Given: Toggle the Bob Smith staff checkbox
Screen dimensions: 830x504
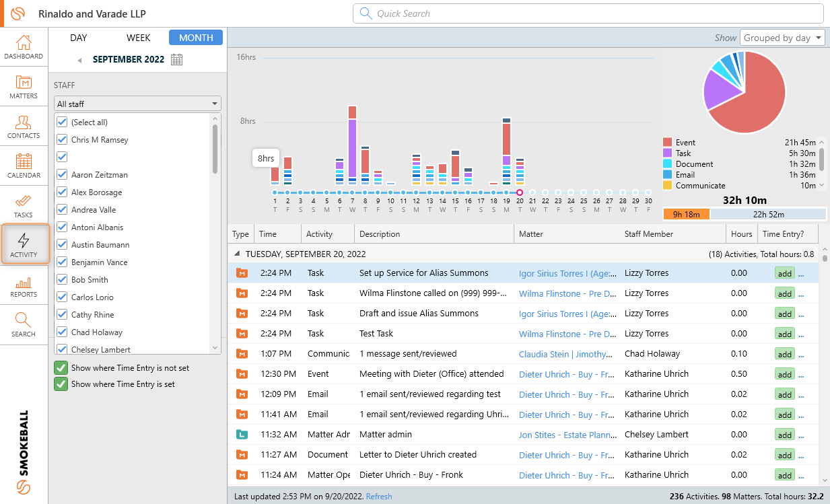Looking at the screenshot, I should point(63,279).
